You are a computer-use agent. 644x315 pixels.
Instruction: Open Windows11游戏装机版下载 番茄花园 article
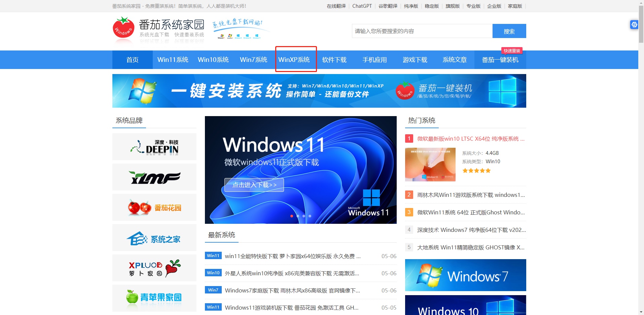292,308
